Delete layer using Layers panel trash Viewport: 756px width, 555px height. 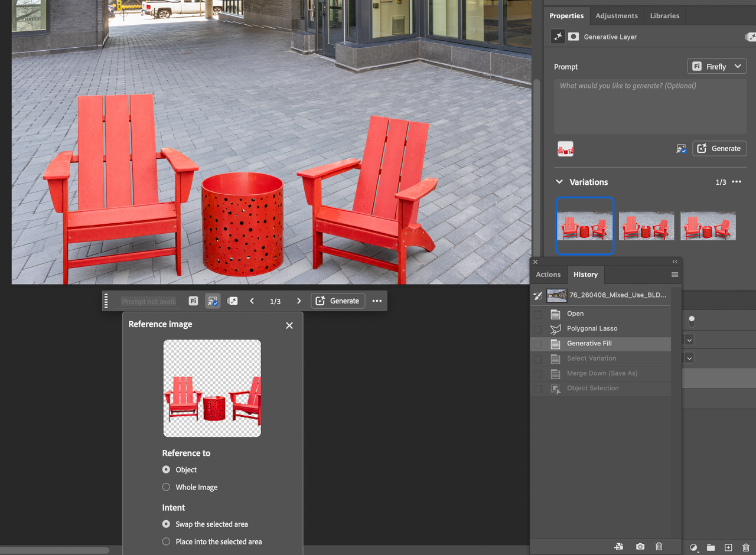point(746,547)
